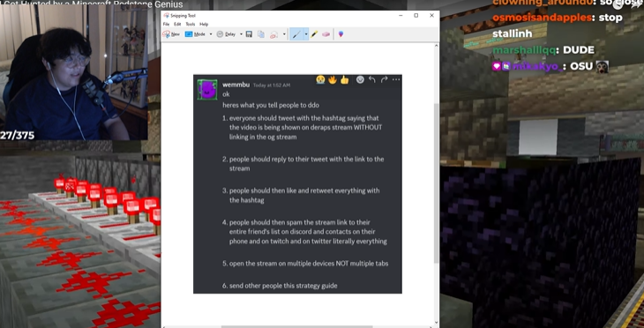Close the Snipping Tool window

431,15
